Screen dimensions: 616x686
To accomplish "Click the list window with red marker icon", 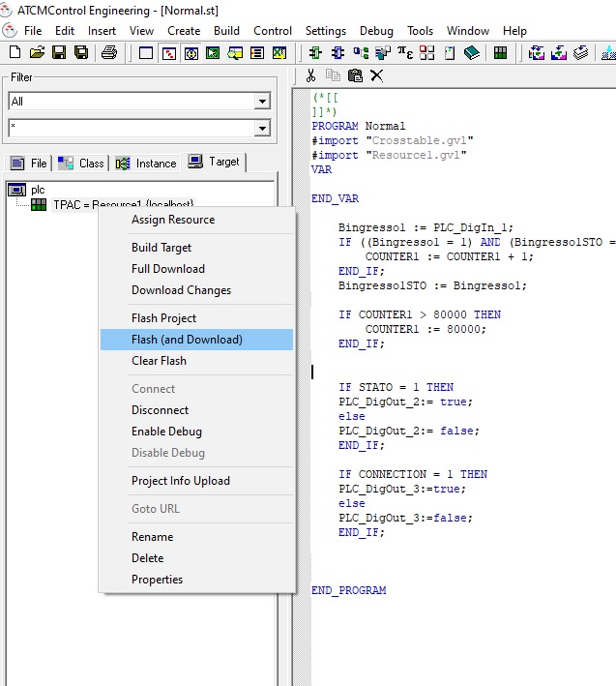I will (x=257, y=53).
